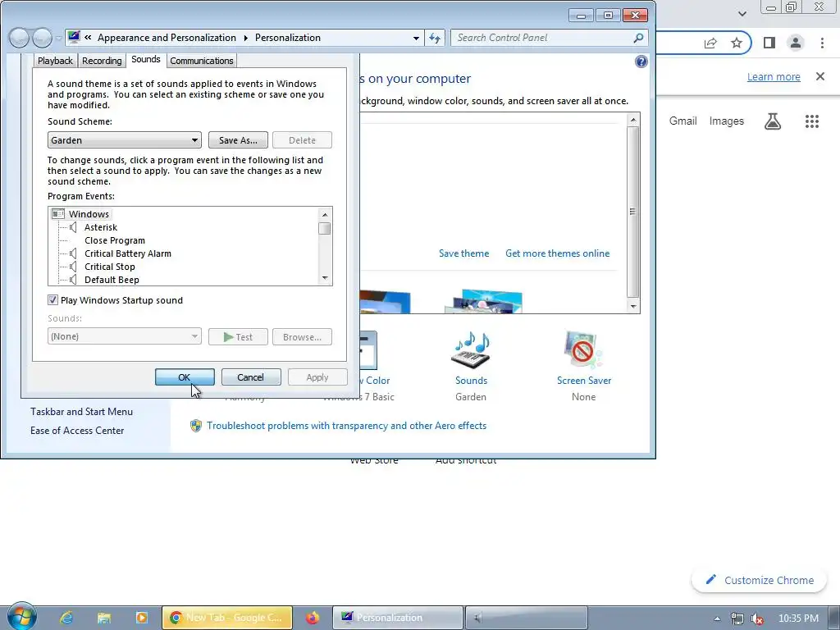Viewport: 840px width, 630px height.
Task: Click the Control Panel search magnifier icon
Action: point(638,38)
